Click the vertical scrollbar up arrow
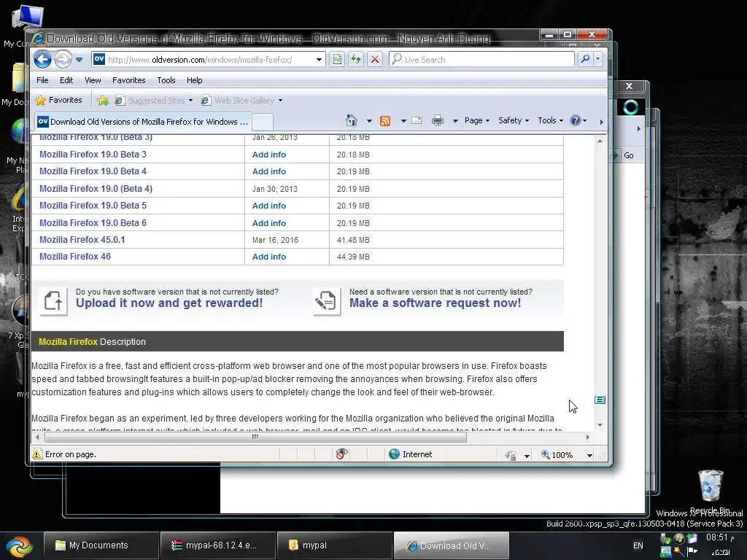The height and width of the screenshot is (560, 747). click(x=600, y=141)
